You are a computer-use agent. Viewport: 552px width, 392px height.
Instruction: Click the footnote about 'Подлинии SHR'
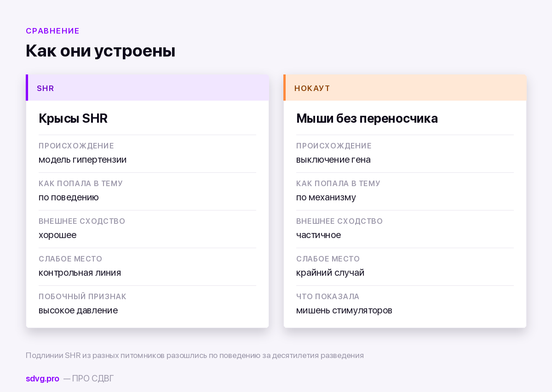[195, 356]
